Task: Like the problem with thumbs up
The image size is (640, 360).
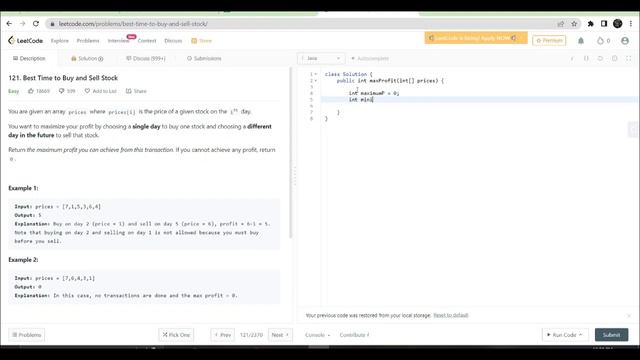Action: pos(39,91)
